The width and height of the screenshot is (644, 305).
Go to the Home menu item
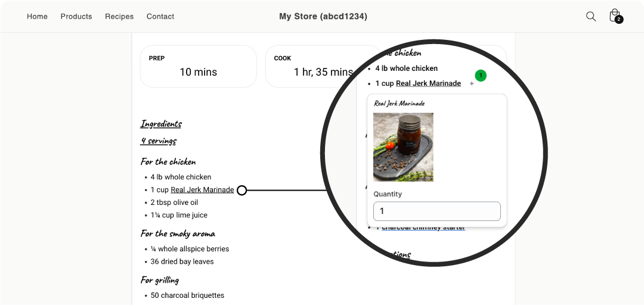coord(38,17)
